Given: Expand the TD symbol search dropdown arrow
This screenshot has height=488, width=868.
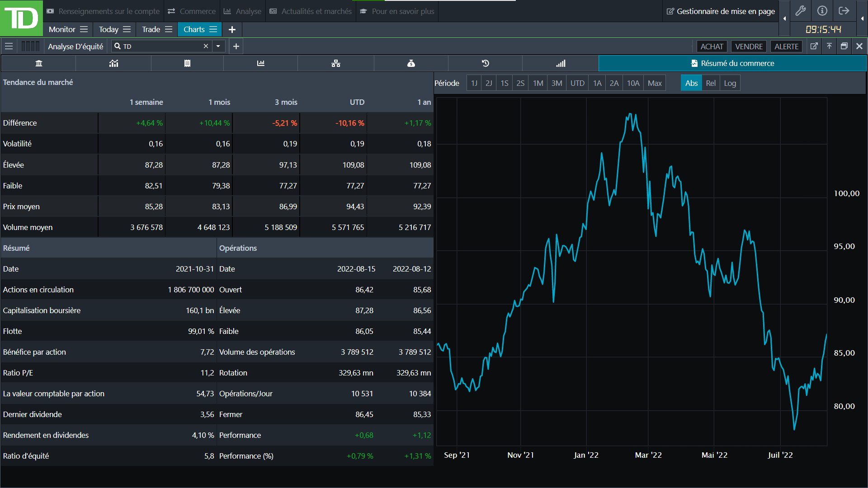Looking at the screenshot, I should (218, 46).
